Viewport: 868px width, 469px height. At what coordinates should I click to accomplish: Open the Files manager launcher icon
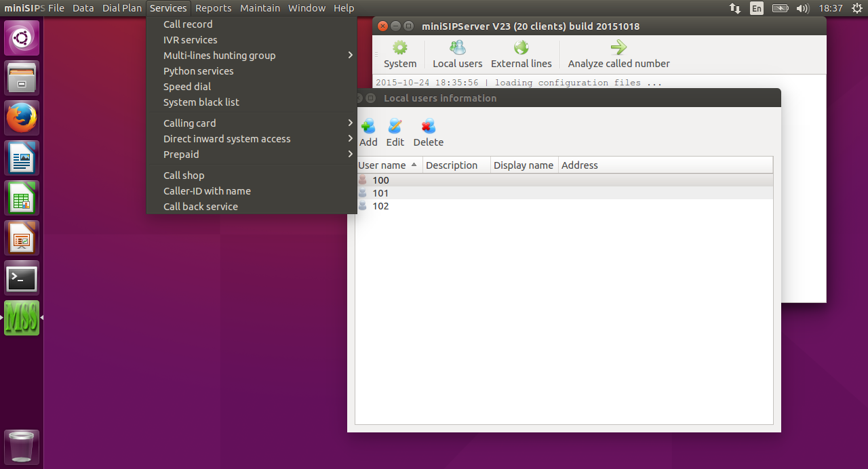(22, 78)
